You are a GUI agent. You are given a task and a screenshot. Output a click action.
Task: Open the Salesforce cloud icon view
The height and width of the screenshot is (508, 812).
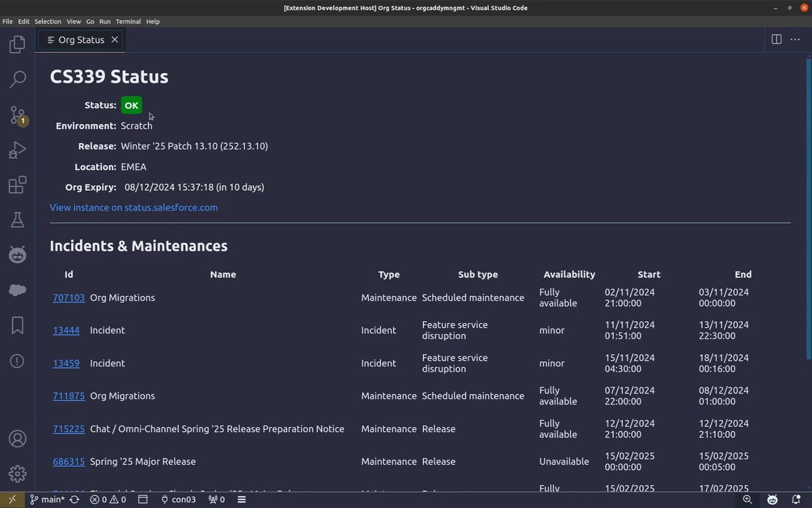click(x=18, y=290)
